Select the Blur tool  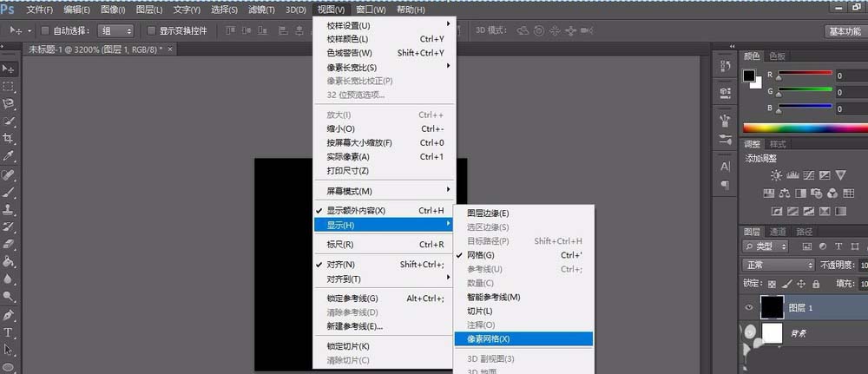point(9,279)
